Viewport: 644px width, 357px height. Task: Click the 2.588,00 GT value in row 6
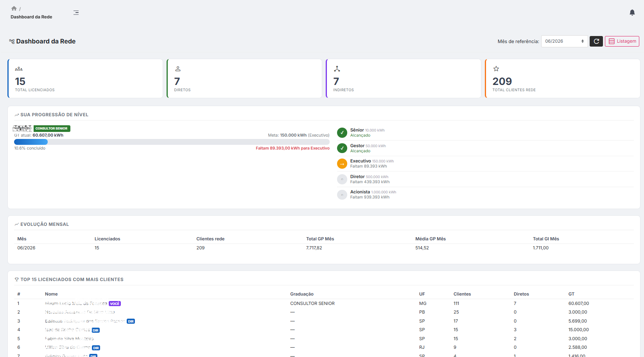point(578,347)
